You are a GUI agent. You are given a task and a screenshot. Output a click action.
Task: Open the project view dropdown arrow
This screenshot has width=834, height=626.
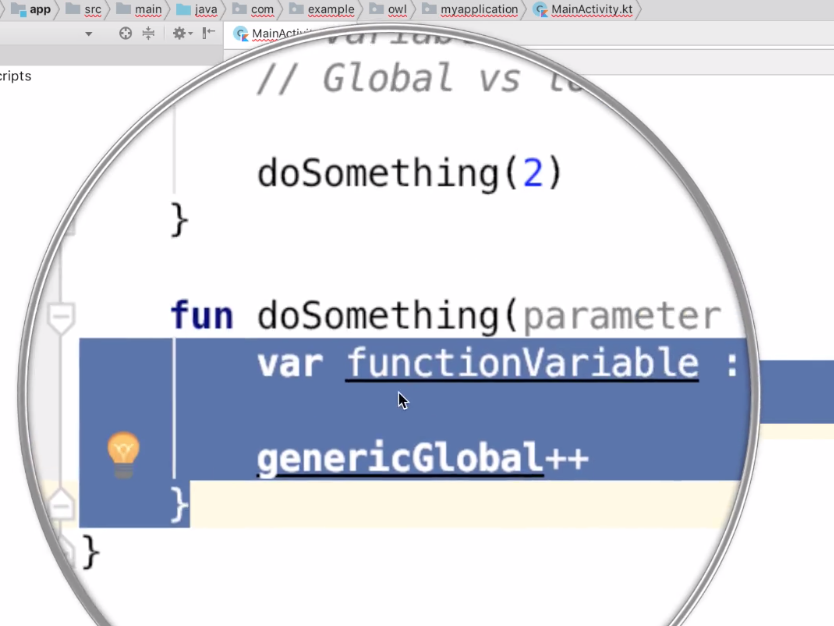pyautogui.click(x=88, y=34)
